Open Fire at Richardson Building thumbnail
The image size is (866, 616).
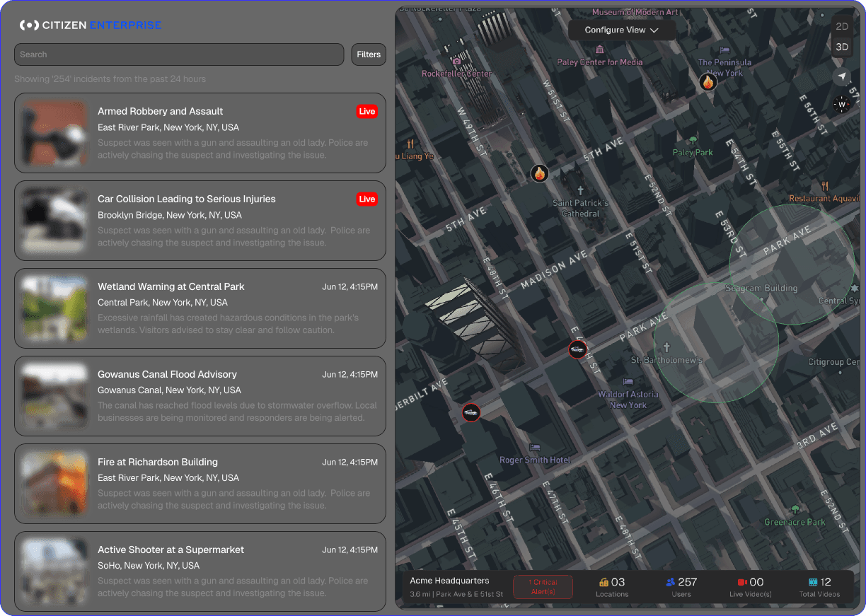click(54, 484)
